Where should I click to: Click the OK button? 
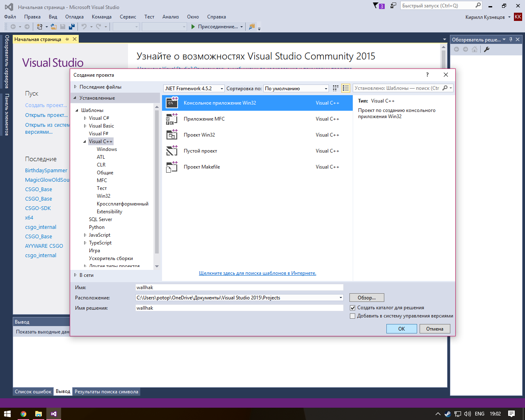tap(402, 329)
